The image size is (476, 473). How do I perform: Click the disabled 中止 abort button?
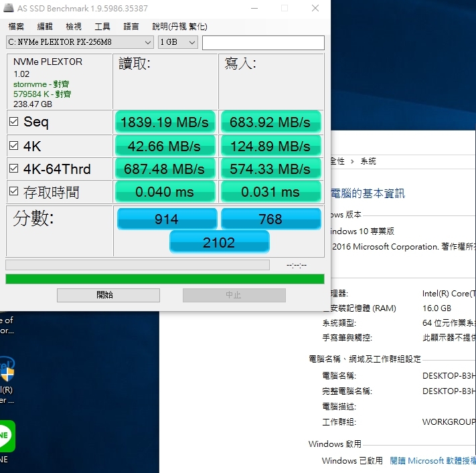(x=234, y=295)
